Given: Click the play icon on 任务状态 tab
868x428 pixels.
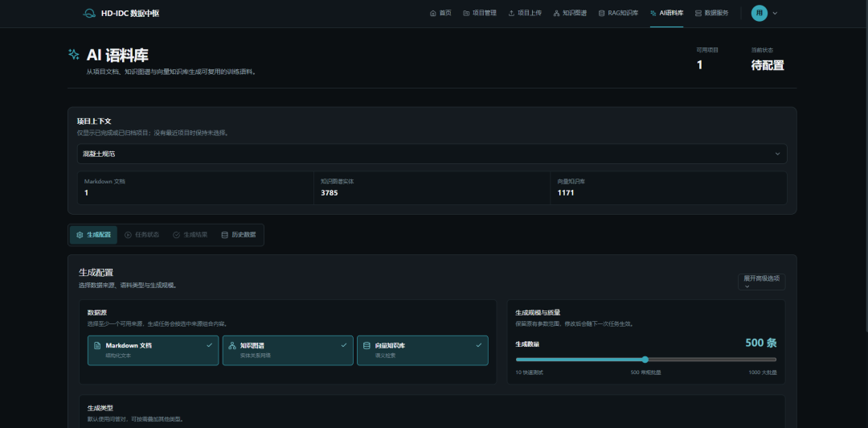Looking at the screenshot, I should (128, 235).
